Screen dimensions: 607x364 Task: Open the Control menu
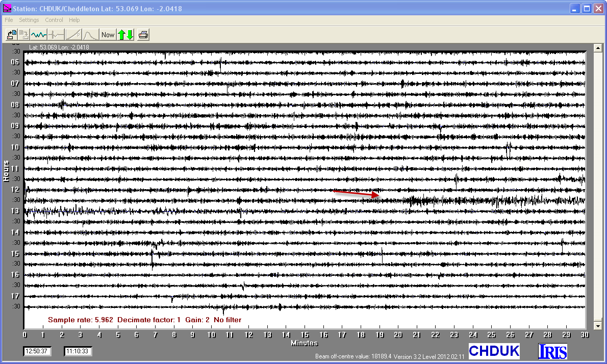[54, 20]
